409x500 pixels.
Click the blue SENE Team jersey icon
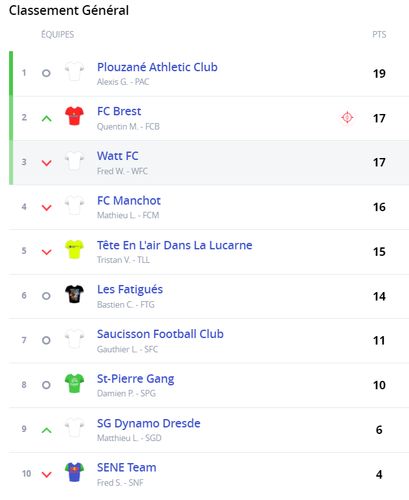pyautogui.click(x=74, y=472)
